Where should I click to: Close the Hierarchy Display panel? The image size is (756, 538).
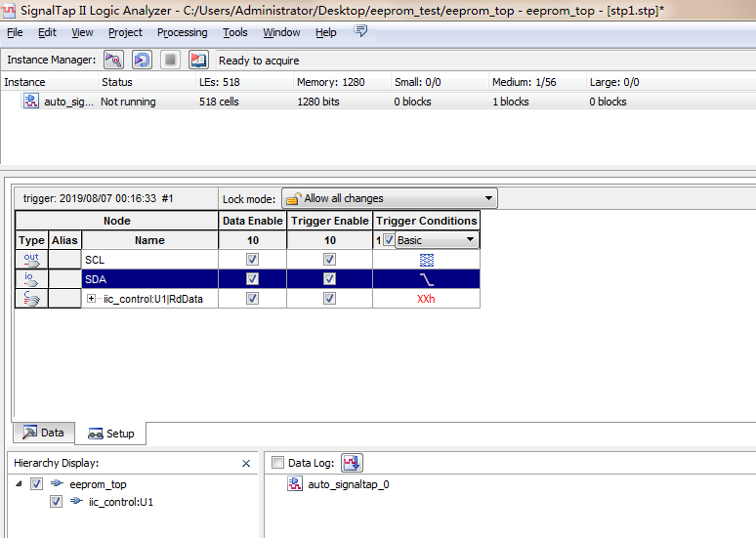tap(246, 463)
